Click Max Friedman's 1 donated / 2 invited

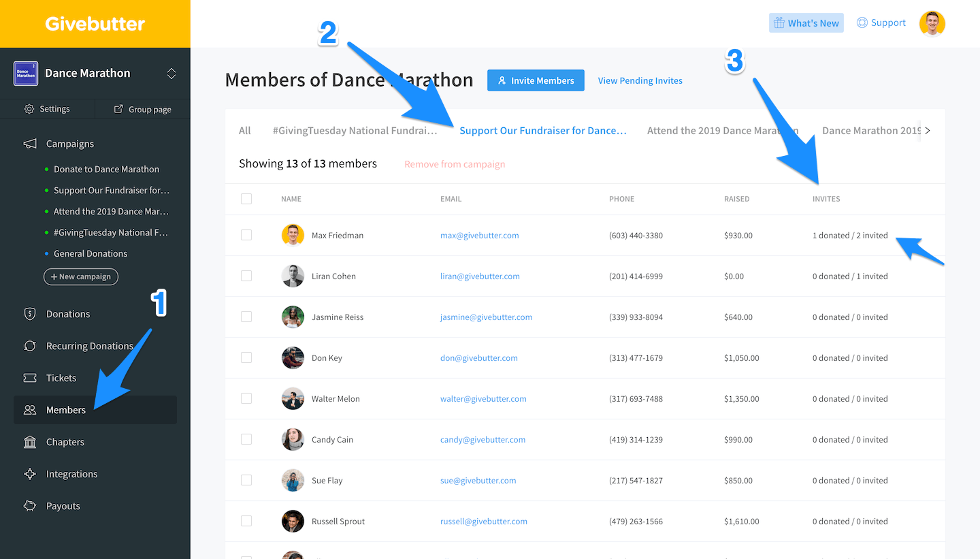click(850, 235)
